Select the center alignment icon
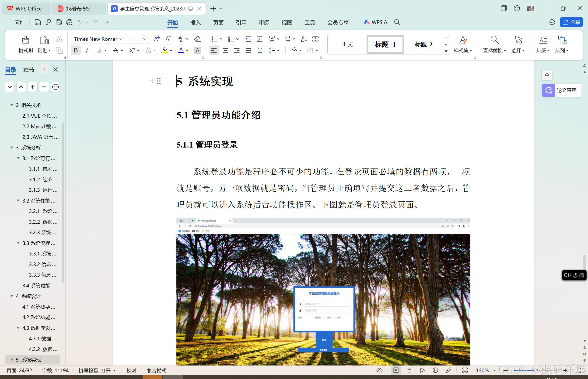 tap(225, 50)
